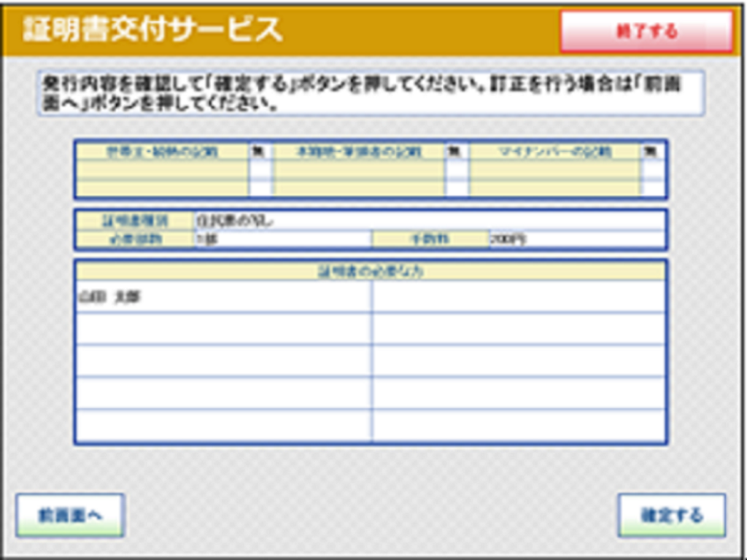
Task: Select the 200円 fee value
Action: [x=576, y=239]
